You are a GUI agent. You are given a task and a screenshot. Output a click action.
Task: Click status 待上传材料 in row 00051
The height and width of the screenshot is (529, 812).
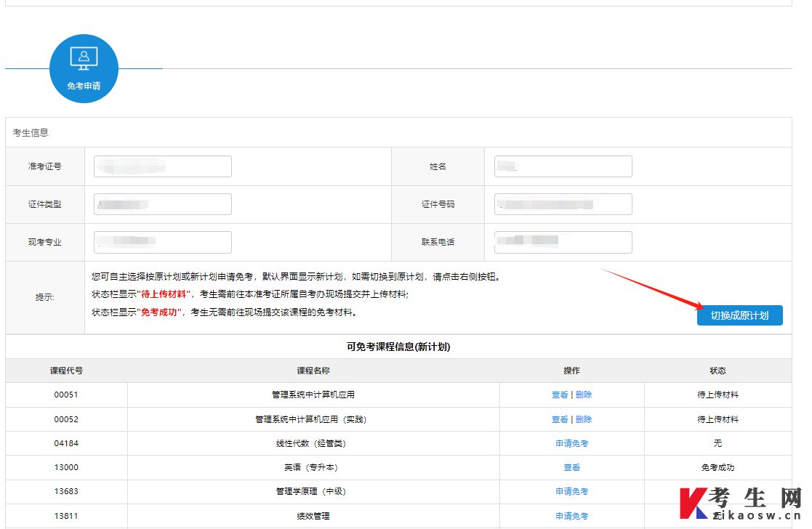(717, 395)
